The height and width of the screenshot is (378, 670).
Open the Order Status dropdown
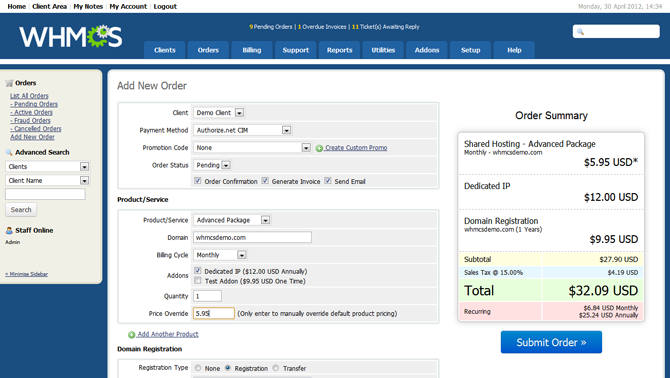[x=212, y=165]
